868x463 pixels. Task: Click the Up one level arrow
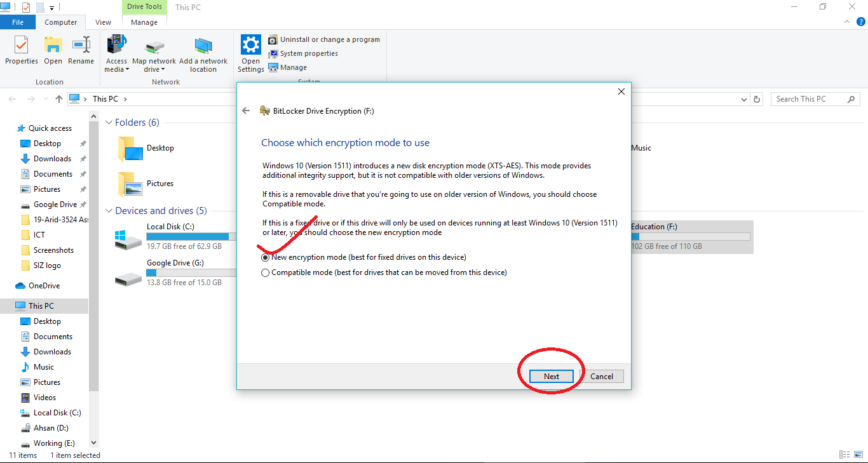click(59, 99)
